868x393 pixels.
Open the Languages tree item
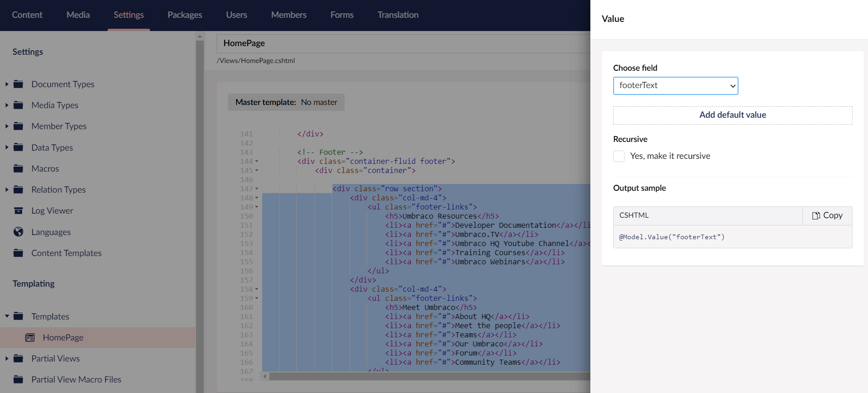tap(51, 232)
